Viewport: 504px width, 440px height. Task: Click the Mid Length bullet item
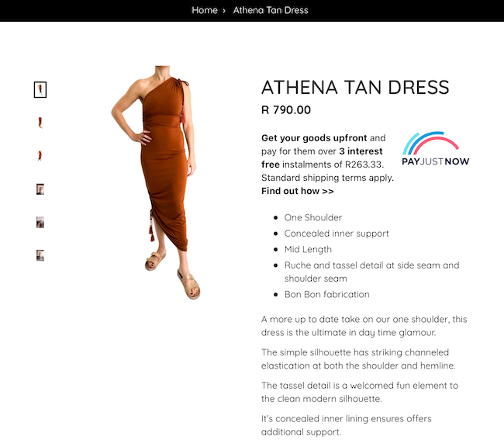pos(308,250)
